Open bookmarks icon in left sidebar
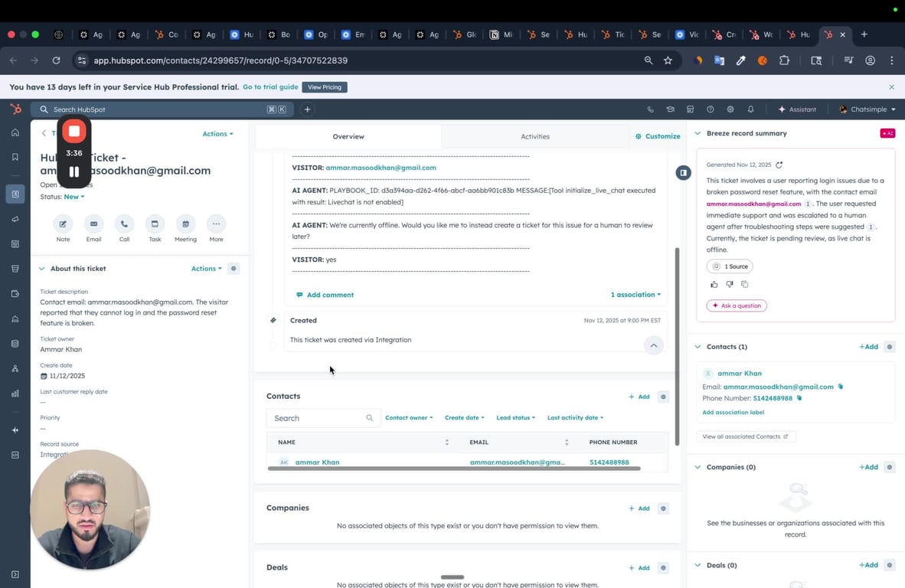The image size is (905, 588). (x=15, y=157)
